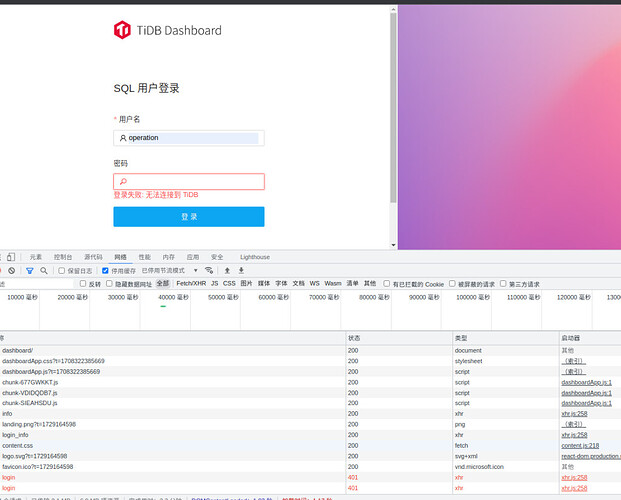Open dashboardApp.js:1 initiator for chunk-VDIDQDB7.js
The image size is (621, 500).
(587, 393)
